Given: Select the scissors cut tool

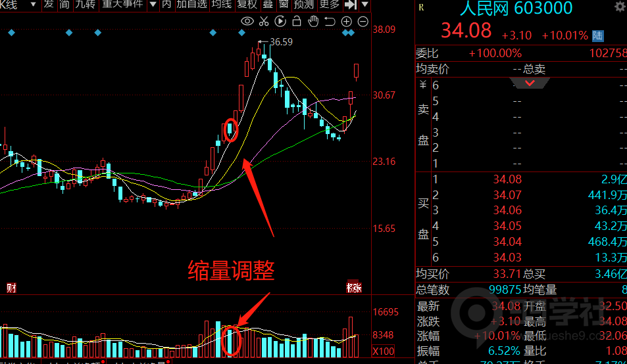Looking at the screenshot, I should click(x=264, y=22).
